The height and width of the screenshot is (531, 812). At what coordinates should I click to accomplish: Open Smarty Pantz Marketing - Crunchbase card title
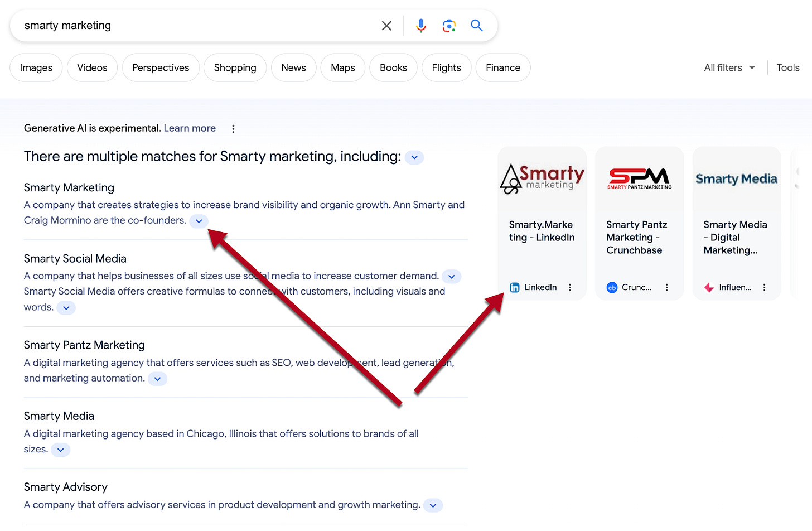coord(637,238)
